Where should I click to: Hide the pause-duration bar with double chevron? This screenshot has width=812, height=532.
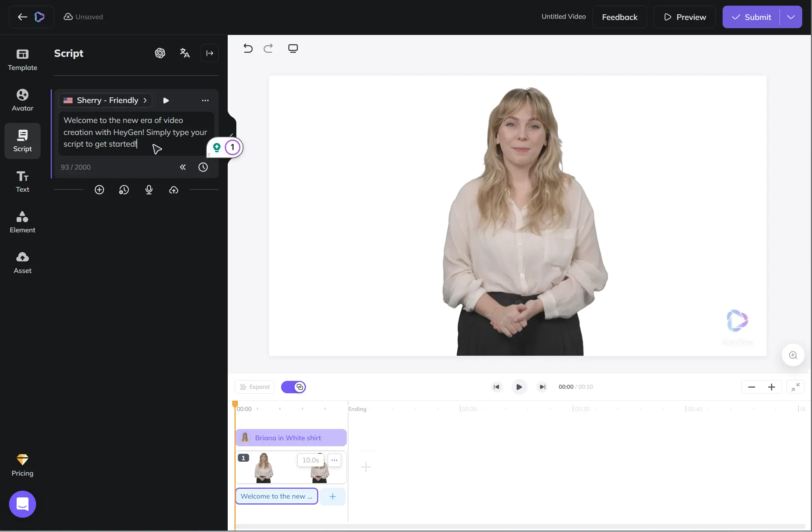click(183, 167)
